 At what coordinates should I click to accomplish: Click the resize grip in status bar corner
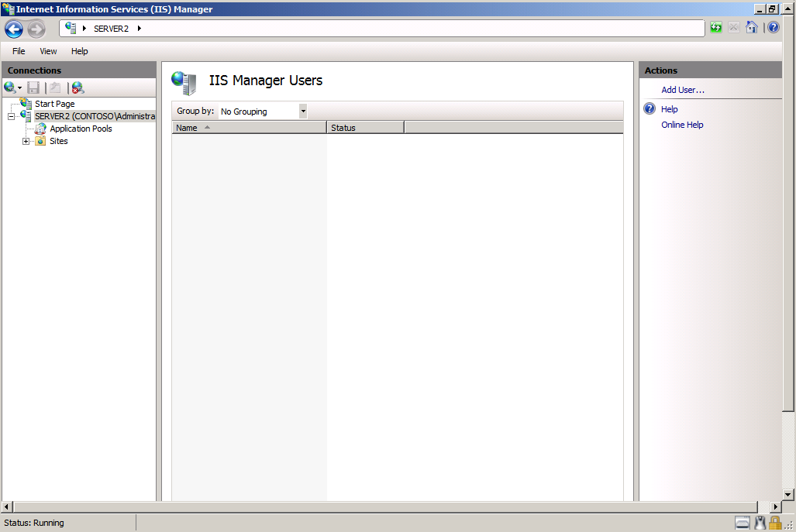pyautogui.click(x=789, y=525)
